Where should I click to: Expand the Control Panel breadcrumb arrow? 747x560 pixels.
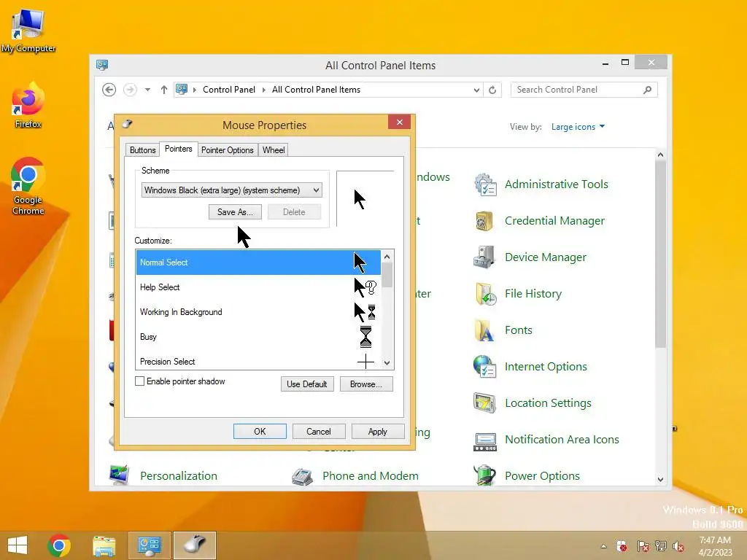tap(263, 90)
